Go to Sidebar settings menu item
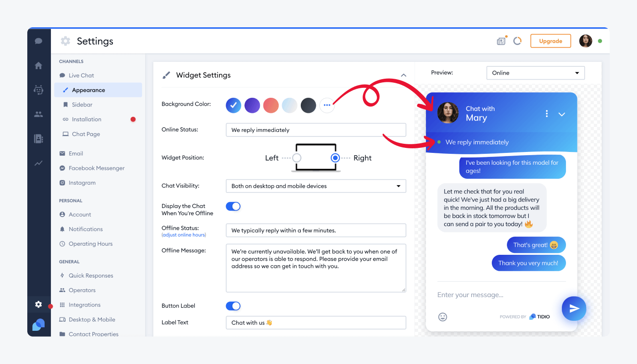Image resolution: width=637 pixels, height=364 pixels. (x=82, y=105)
